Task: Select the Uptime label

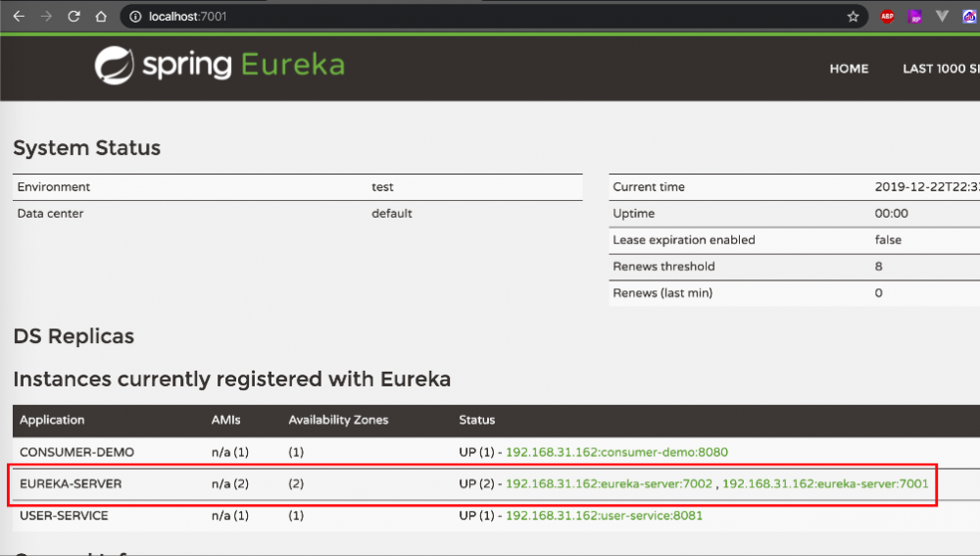Action: (634, 213)
